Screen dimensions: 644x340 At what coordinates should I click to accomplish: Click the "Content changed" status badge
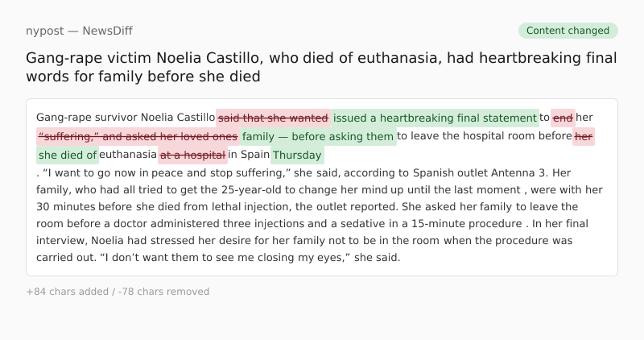[x=568, y=31]
